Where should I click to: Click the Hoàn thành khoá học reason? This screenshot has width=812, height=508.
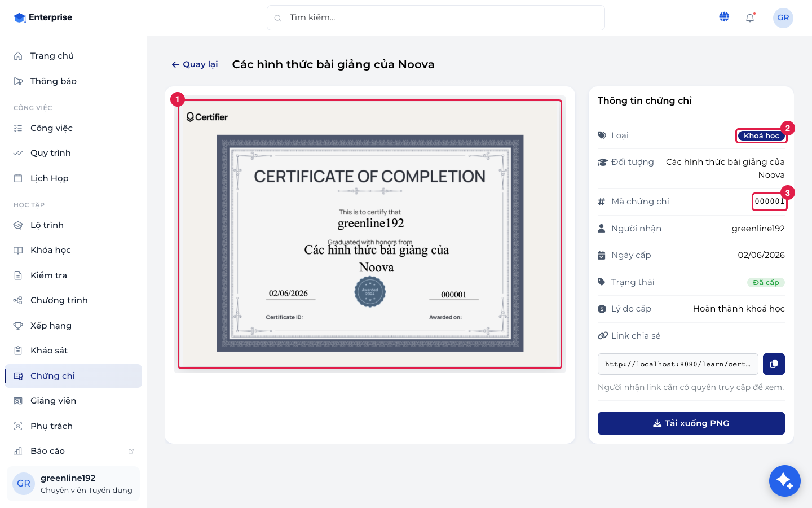click(739, 309)
